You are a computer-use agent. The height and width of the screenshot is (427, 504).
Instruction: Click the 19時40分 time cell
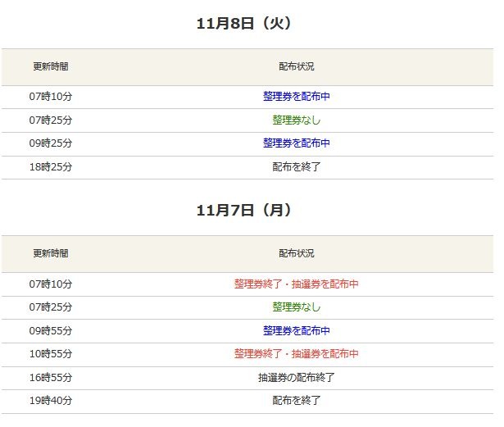tap(51, 401)
